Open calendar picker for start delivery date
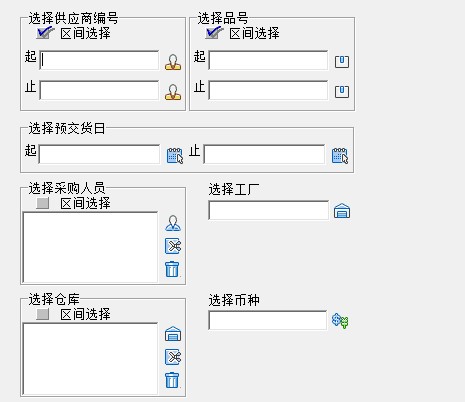 click(175, 156)
